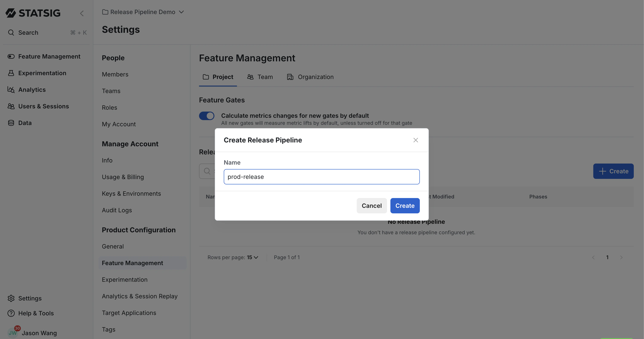Select the Feature Management eye icon in sidebar
The height and width of the screenshot is (339, 644).
coord(11,56)
